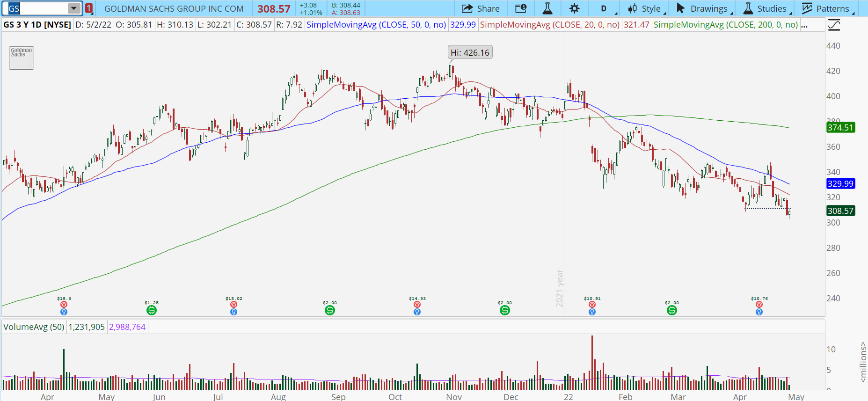Screen dimensions: 868x401
Task: Click the September $2.00 dividend marker
Action: [x=330, y=310]
